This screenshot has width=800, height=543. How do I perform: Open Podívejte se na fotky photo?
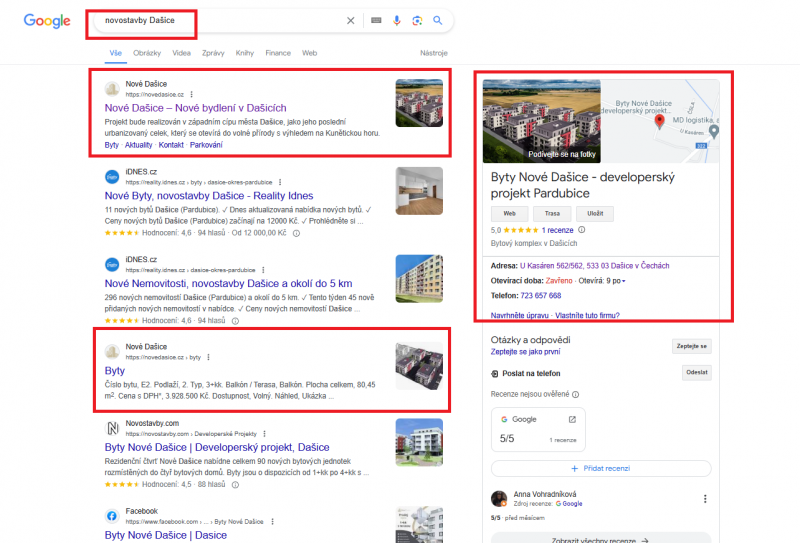click(541, 121)
